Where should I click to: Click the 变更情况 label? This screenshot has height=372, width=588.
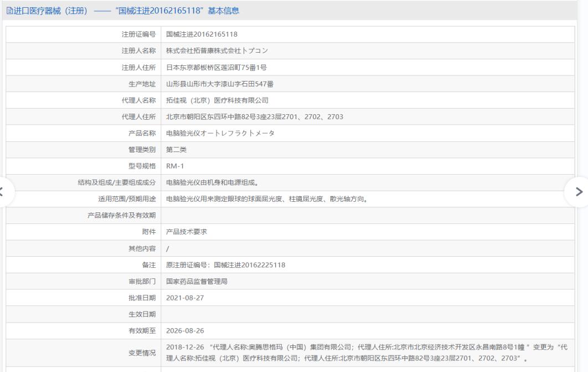coord(142,353)
